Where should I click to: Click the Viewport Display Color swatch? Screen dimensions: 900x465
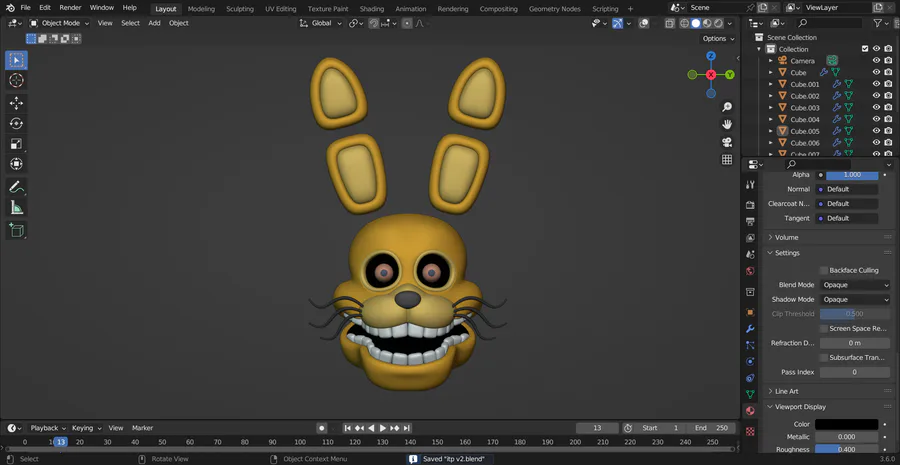(x=847, y=425)
